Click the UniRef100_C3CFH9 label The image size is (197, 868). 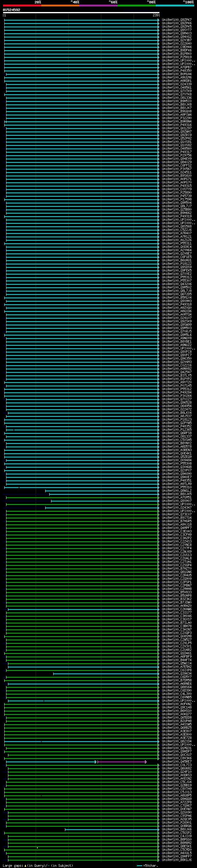(177, 535)
